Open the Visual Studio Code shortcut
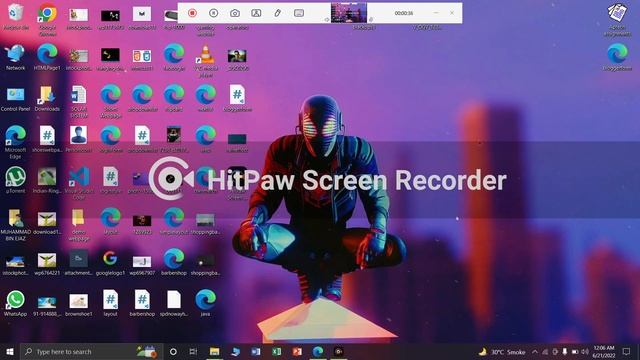The image size is (640, 360). click(x=79, y=183)
